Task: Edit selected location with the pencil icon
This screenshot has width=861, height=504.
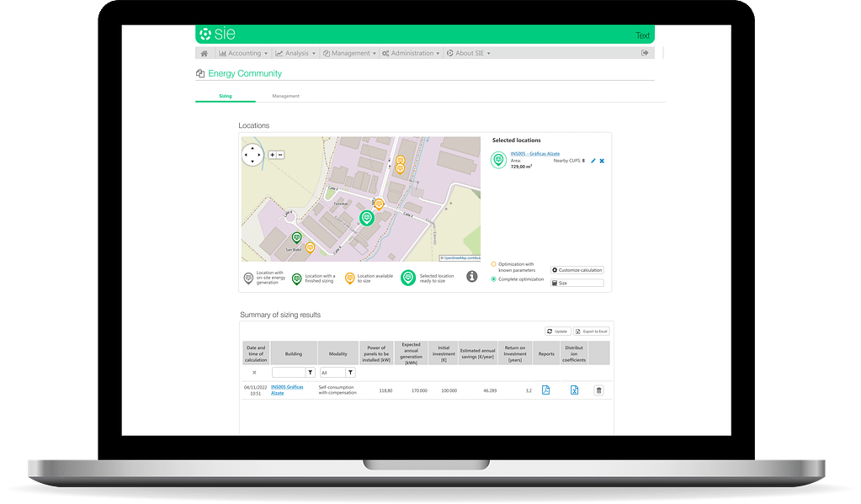Action: (593, 160)
